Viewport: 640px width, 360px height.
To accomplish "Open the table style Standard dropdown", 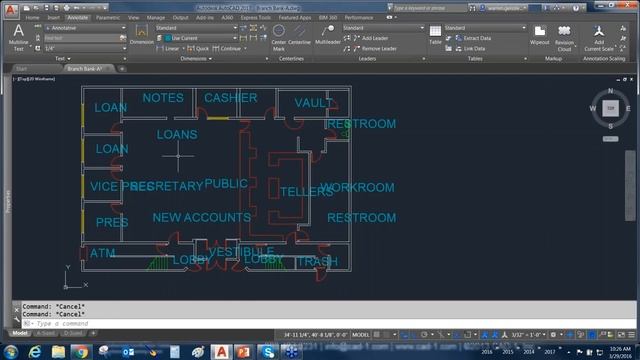I will 485,28.
